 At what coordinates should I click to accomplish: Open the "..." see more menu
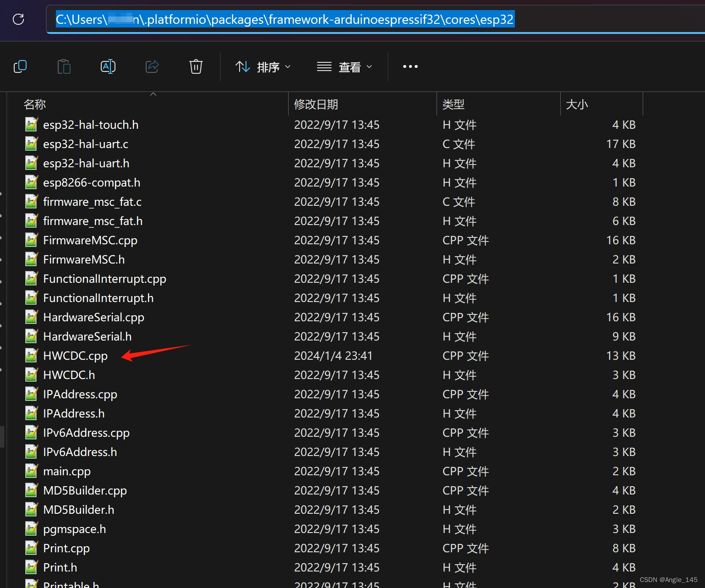pos(410,66)
